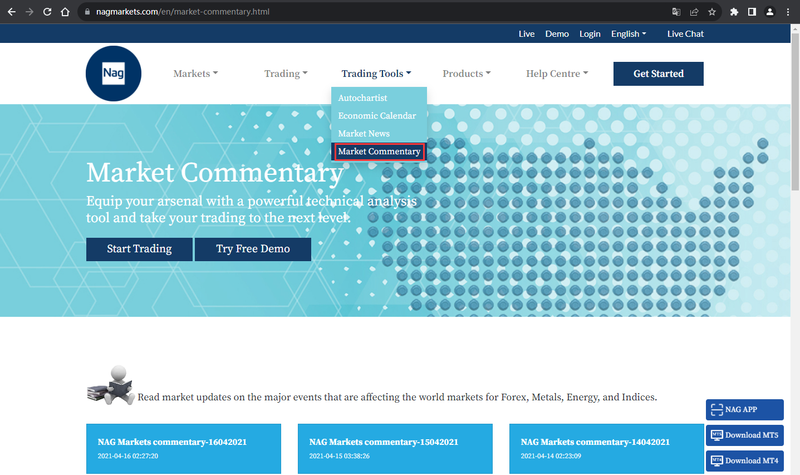Expand the Help Centre dropdown menu
Screen dimensions: 800x475
coord(557,73)
